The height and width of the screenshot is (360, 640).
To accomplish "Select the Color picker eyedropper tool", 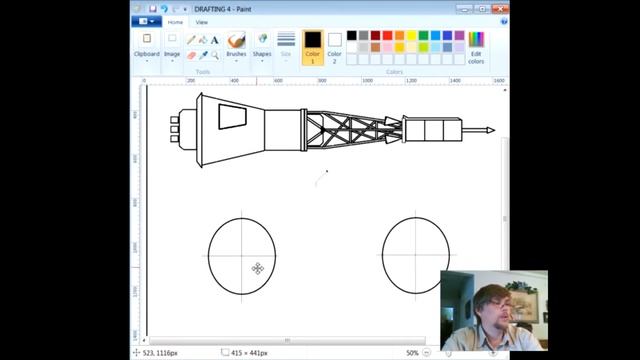I will pyautogui.click(x=203, y=55).
